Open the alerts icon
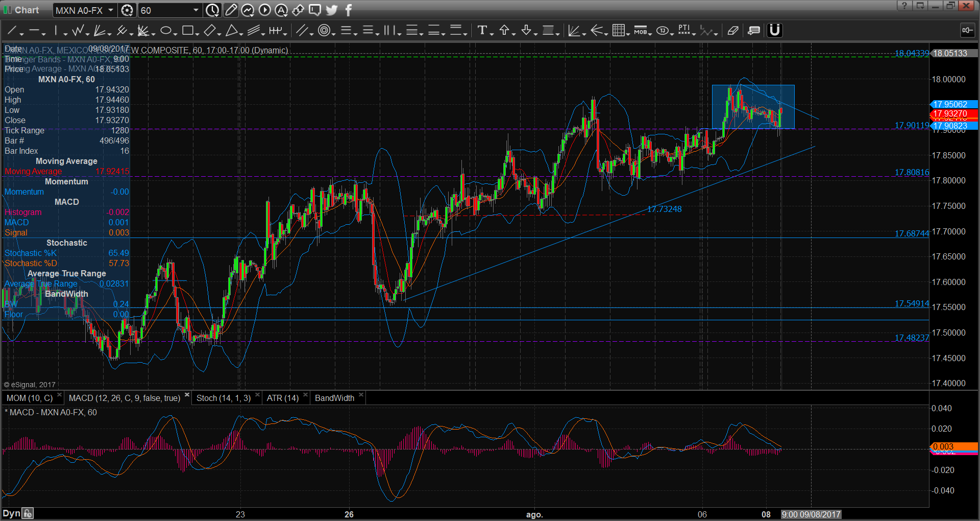980x521 pixels. click(281, 10)
